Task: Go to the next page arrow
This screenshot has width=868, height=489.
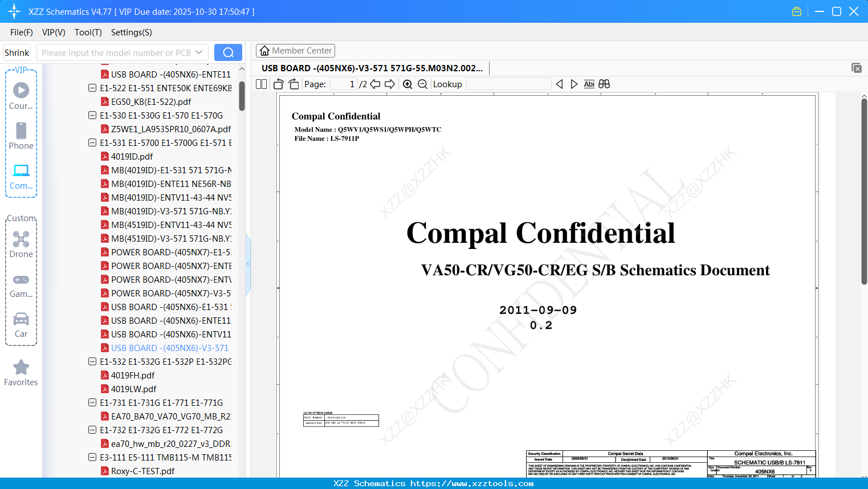Action: 390,84
